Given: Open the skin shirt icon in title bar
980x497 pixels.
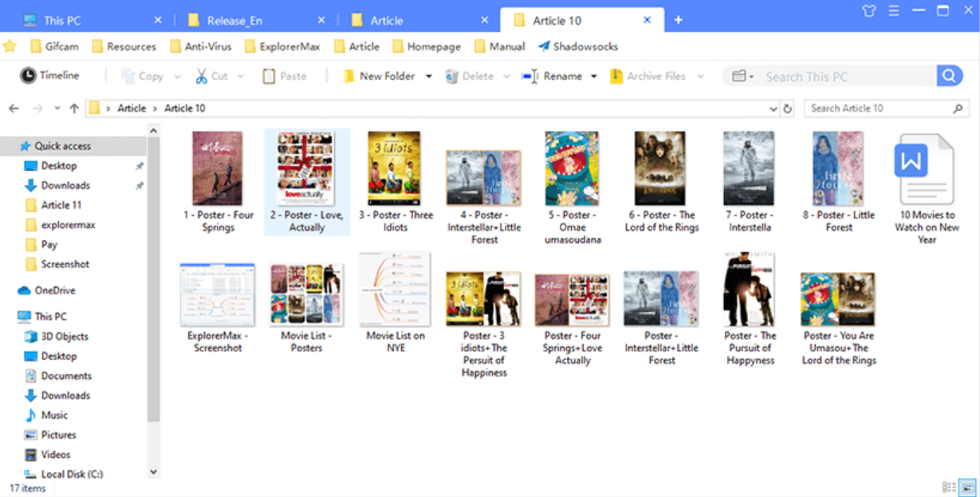Looking at the screenshot, I should 868,10.
